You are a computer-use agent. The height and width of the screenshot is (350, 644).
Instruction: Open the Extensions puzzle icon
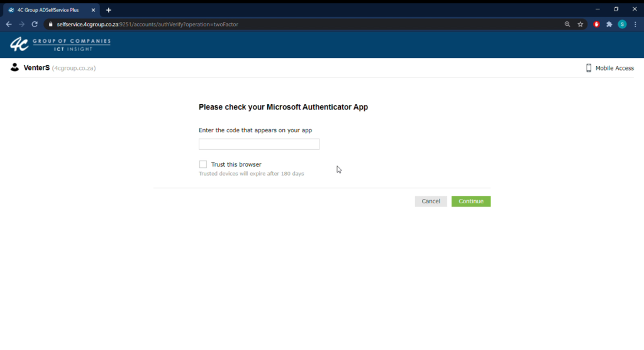pyautogui.click(x=609, y=25)
